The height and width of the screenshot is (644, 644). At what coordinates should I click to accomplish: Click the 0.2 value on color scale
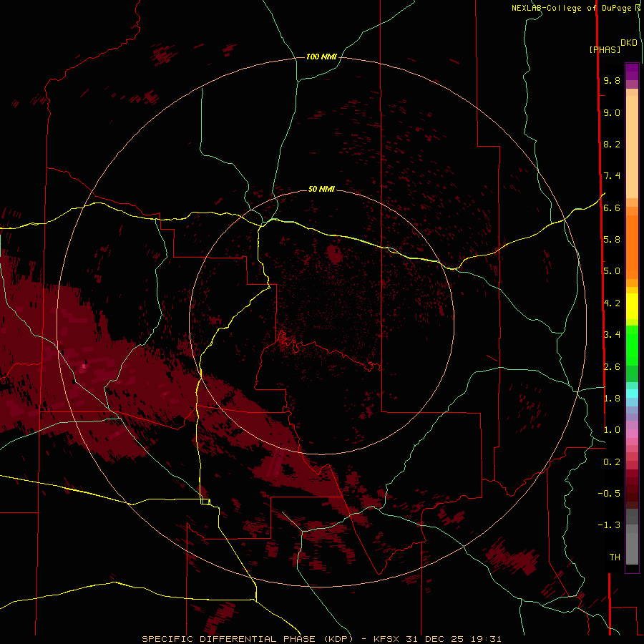tap(612, 462)
